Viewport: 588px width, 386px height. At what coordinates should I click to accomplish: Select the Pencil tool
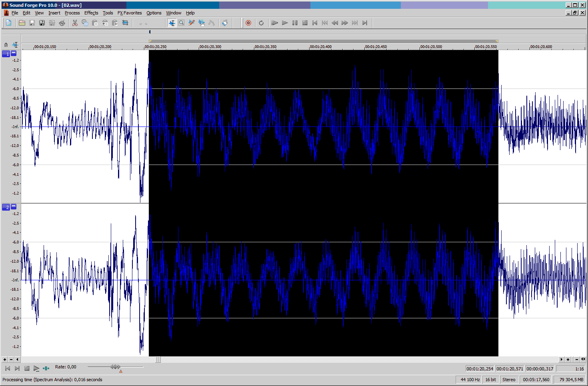pyautogui.click(x=192, y=23)
